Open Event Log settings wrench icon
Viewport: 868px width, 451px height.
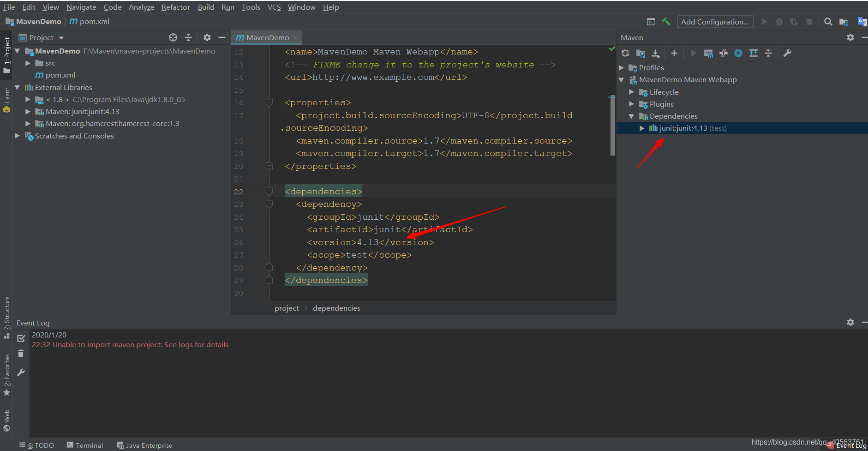[x=21, y=372]
